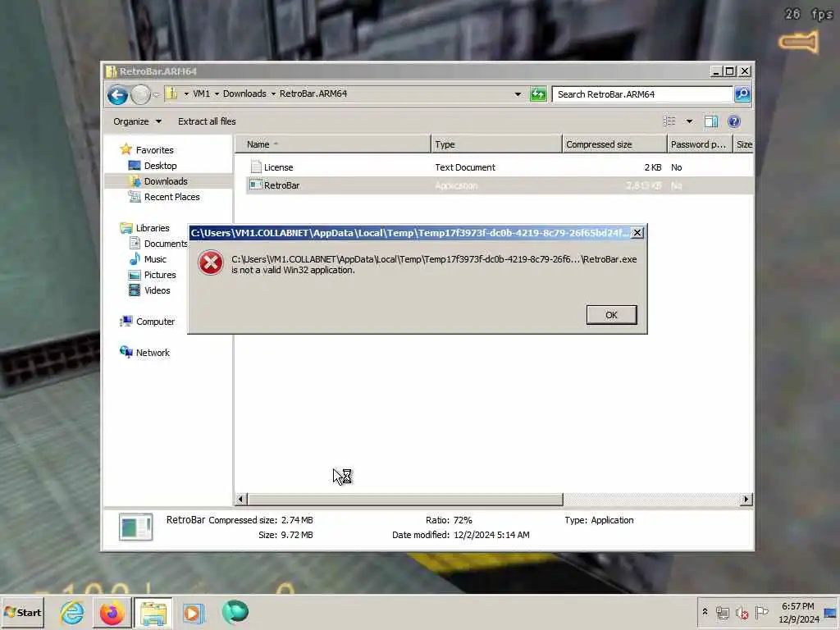Viewport: 840px width, 630px height.
Task: Select the RetroBar application file
Action: pyautogui.click(x=282, y=185)
